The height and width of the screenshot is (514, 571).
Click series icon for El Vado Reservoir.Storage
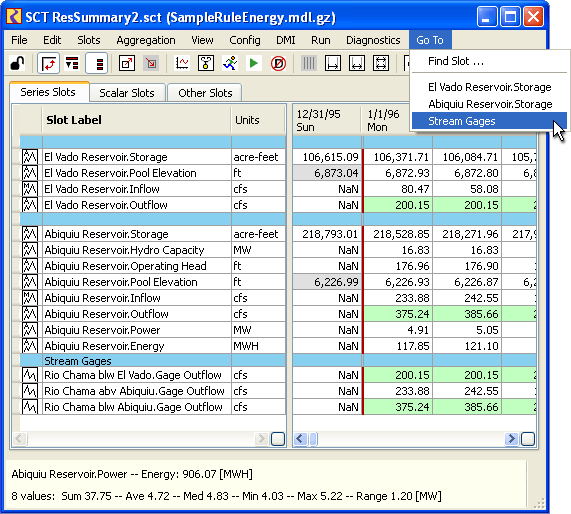30,157
